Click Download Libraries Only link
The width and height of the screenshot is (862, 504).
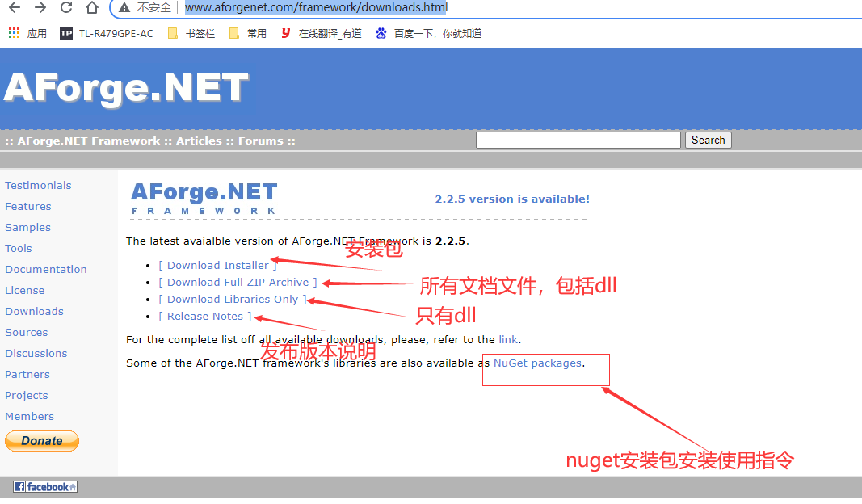[232, 300]
